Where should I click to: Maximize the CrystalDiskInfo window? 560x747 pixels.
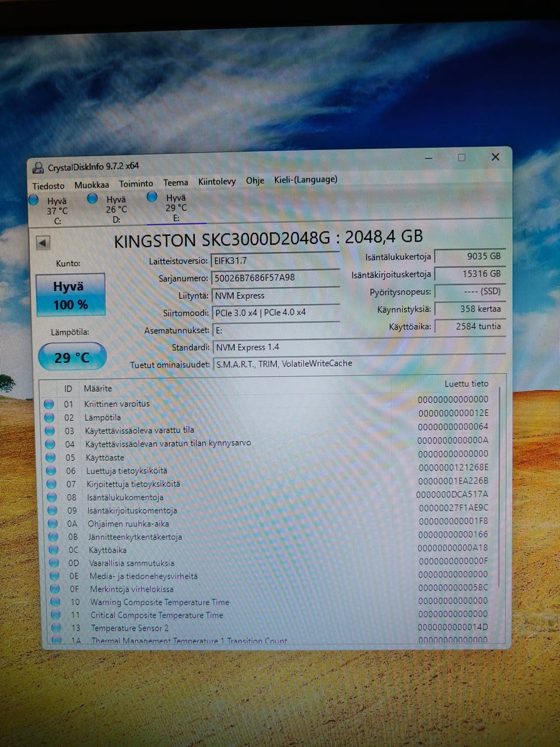(461, 158)
